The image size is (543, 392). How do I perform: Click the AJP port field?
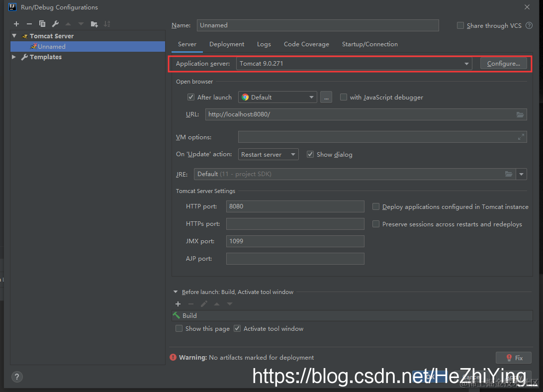tap(295, 259)
